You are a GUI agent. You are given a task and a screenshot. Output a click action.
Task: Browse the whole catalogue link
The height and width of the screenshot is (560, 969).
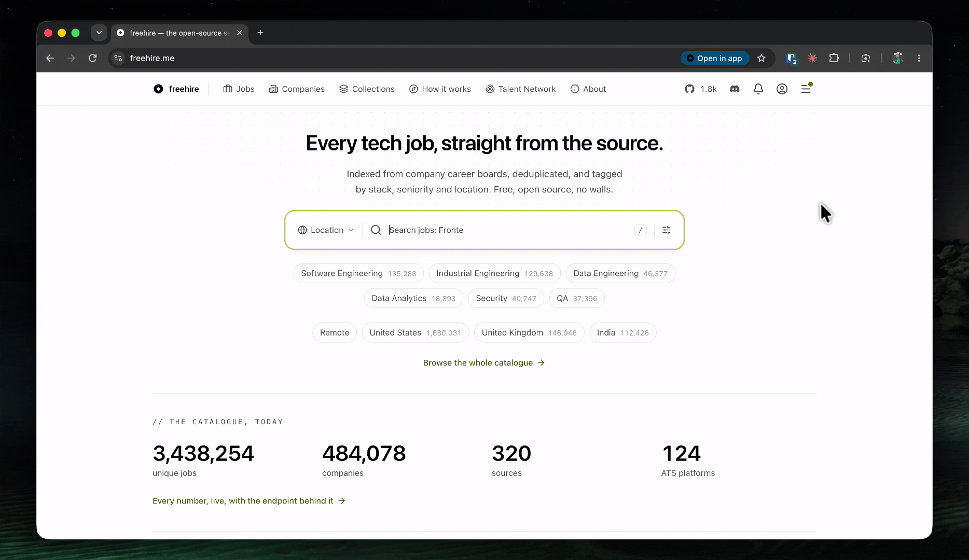click(484, 363)
